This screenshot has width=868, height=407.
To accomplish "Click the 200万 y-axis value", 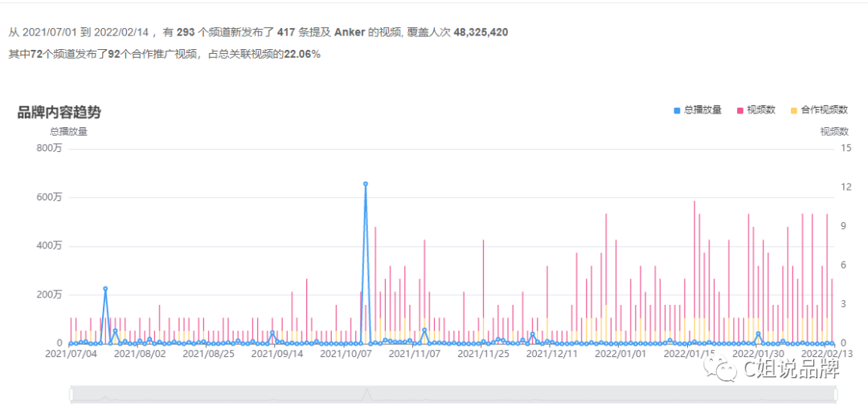I will [x=49, y=294].
